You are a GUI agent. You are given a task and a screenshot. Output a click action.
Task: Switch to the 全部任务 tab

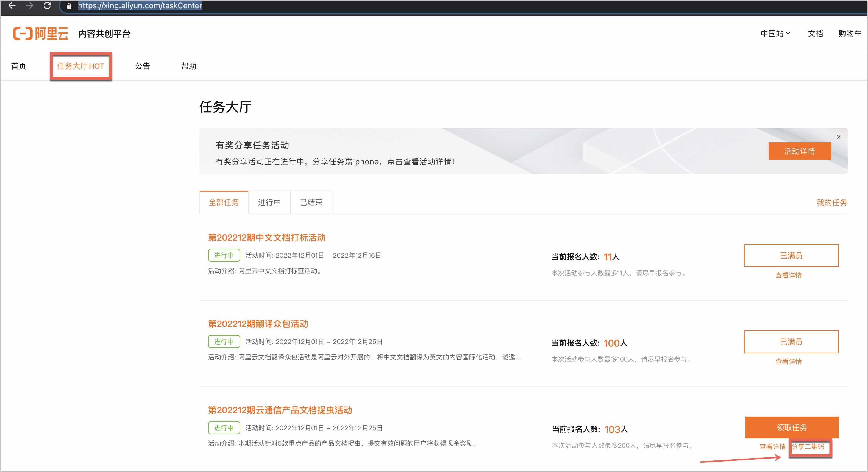click(x=224, y=202)
